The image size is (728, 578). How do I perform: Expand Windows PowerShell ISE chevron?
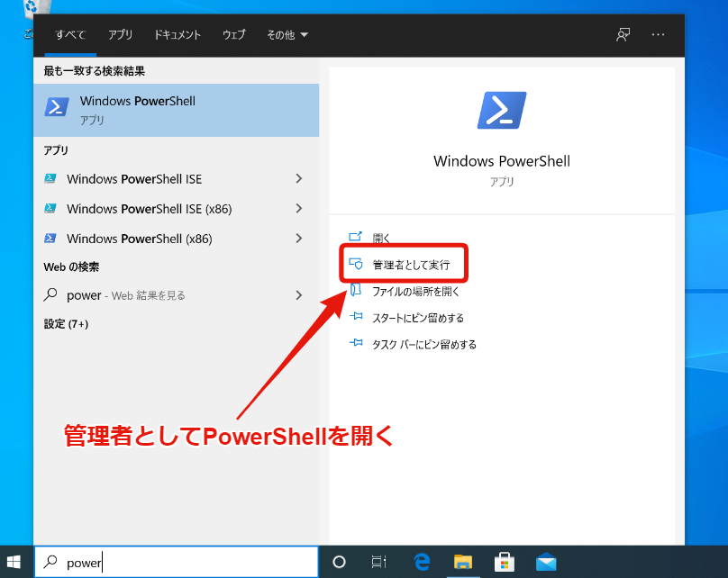click(x=299, y=178)
